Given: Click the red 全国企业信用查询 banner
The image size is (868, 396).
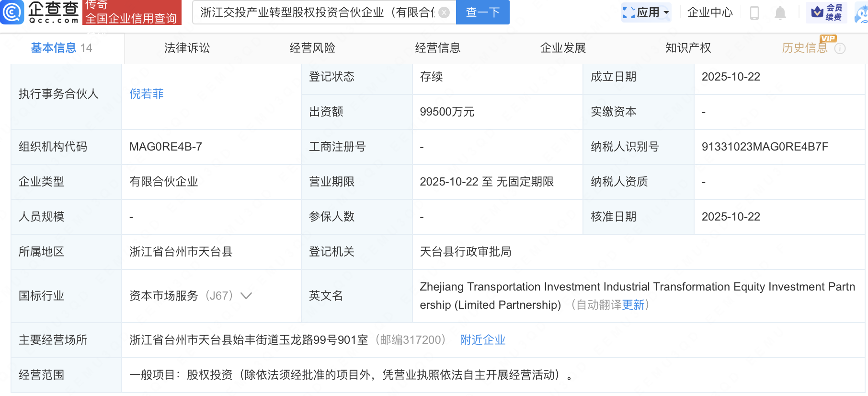Looking at the screenshot, I should click(132, 12).
